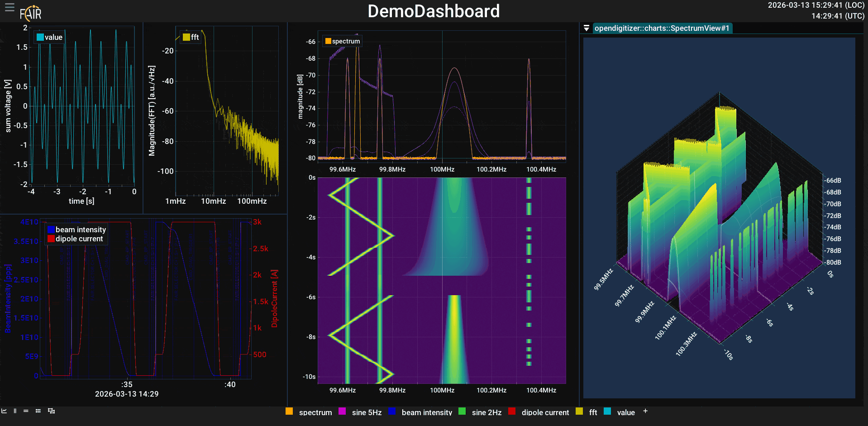Click the 3D spectrum surface plot

[719, 218]
